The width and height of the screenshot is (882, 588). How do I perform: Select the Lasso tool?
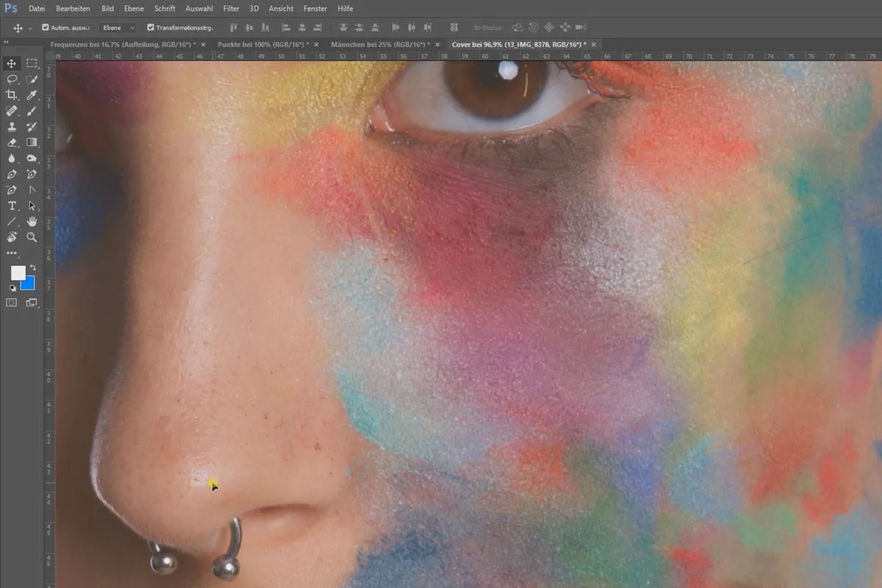tap(12, 79)
